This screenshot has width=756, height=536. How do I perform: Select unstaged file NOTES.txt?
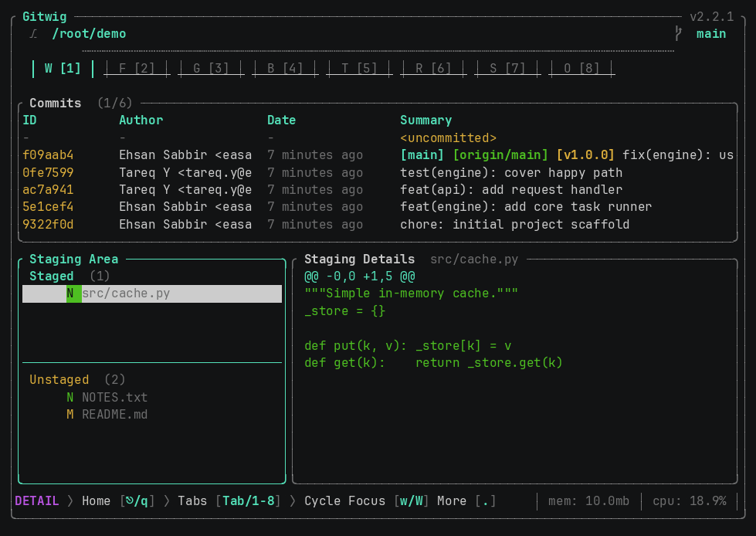click(x=152, y=397)
